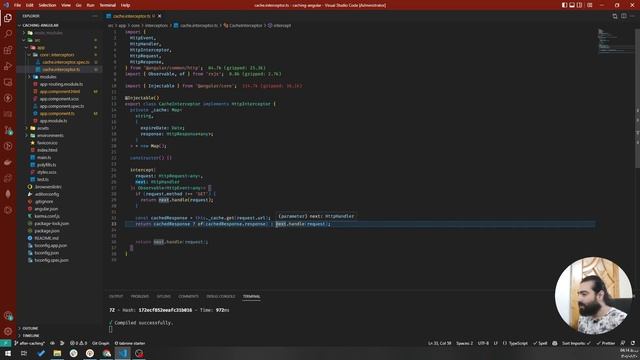Screen dimensions: 640x360
Task: Collapse the core/interceptors folder
Action: pos(57,55)
